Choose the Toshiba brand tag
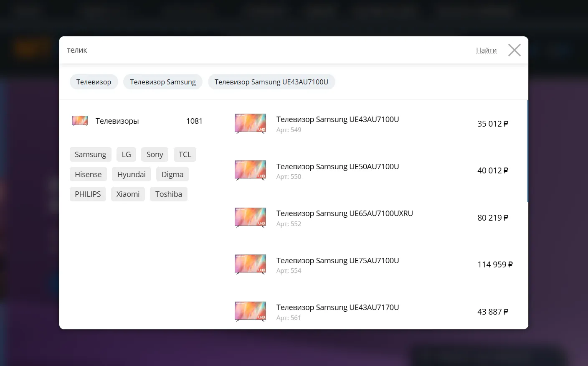The image size is (588, 366). [168, 194]
